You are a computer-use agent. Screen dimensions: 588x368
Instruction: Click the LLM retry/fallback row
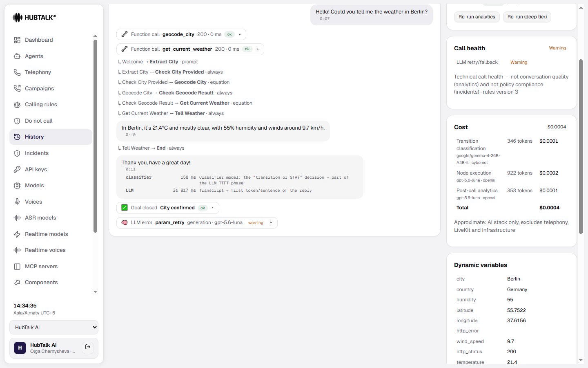[x=512, y=62]
